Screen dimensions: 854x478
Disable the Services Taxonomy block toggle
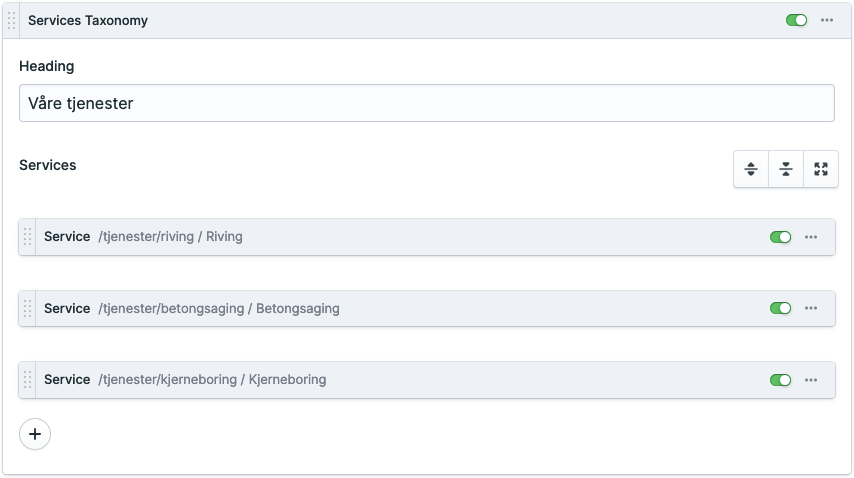pyautogui.click(x=796, y=20)
